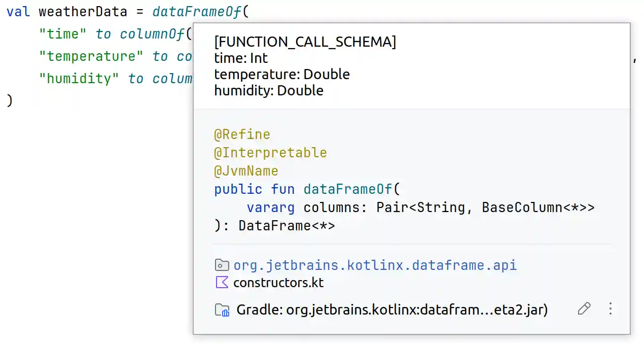Click the "humidity" string literal in code
Image resolution: width=644 pixels, height=345 pixels.
pos(79,79)
